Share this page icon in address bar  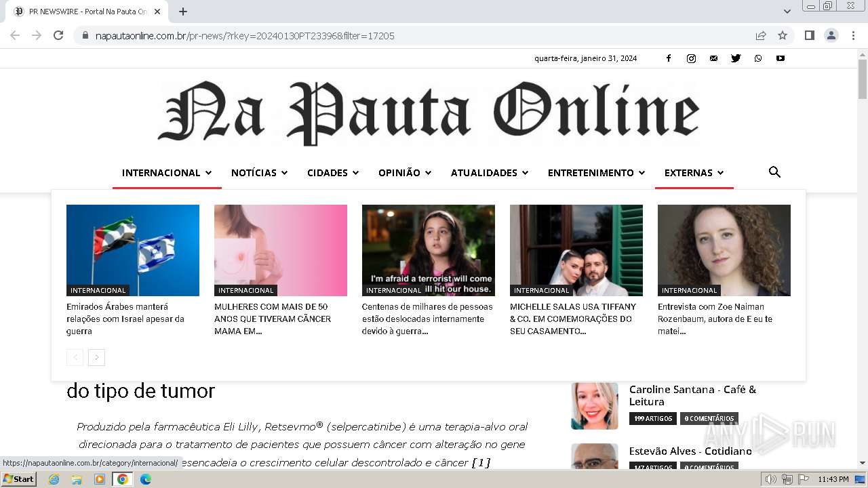click(761, 35)
